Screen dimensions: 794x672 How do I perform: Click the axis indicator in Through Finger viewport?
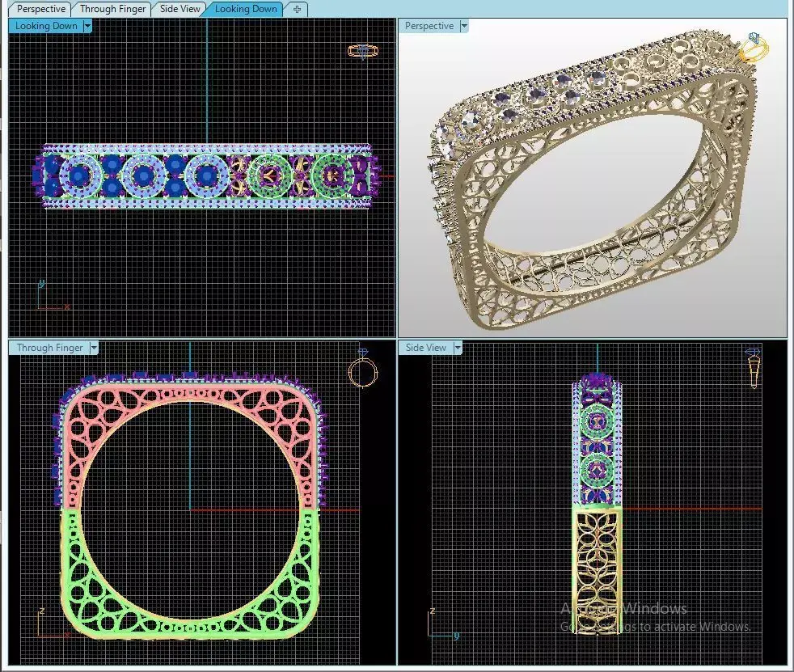pyautogui.click(x=53, y=623)
